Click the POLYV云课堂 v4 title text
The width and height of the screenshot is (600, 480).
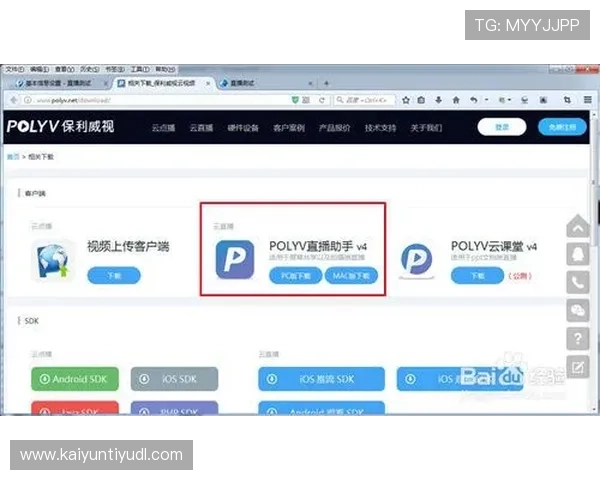pyautogui.click(x=494, y=246)
